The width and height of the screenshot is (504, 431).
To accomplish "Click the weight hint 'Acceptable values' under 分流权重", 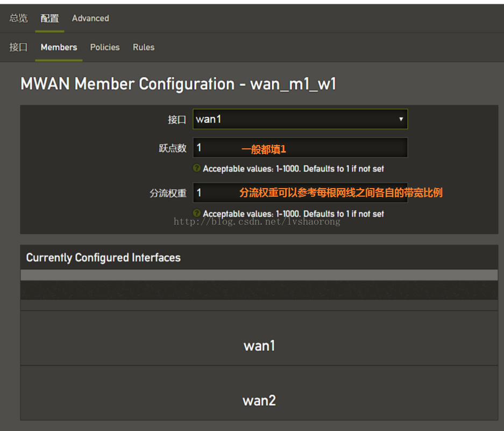I will (x=293, y=213).
